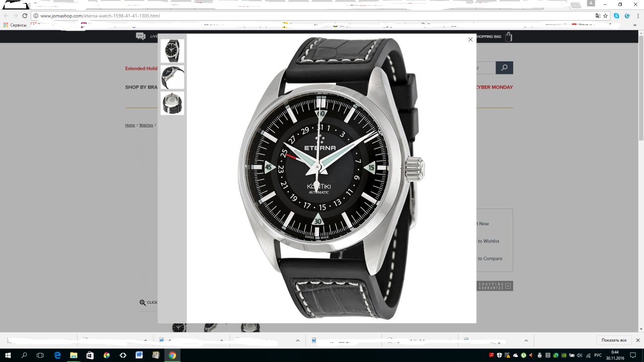Expand the Shopping Guarantee dropdown arrow
This screenshot has height=362, width=644.
click(x=508, y=286)
